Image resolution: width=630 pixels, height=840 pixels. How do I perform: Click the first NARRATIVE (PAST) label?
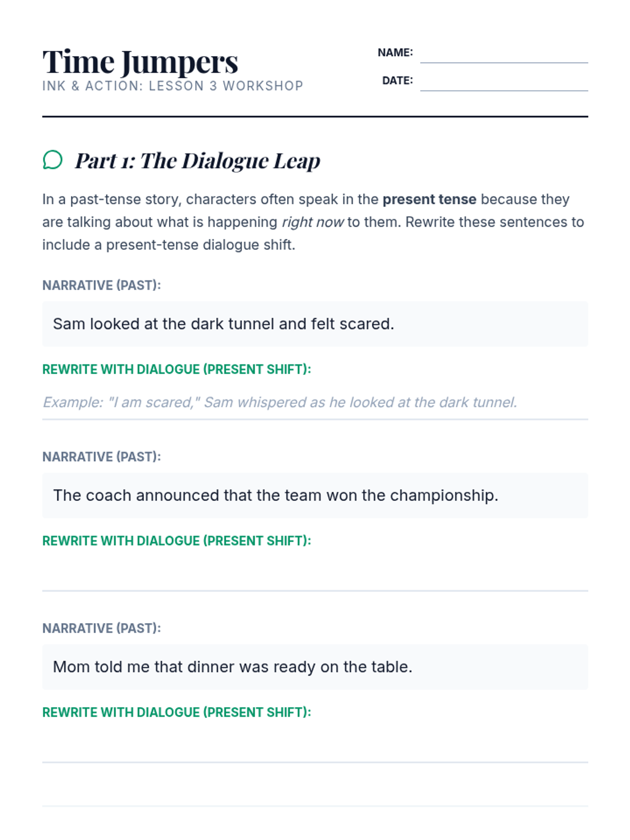(x=102, y=286)
